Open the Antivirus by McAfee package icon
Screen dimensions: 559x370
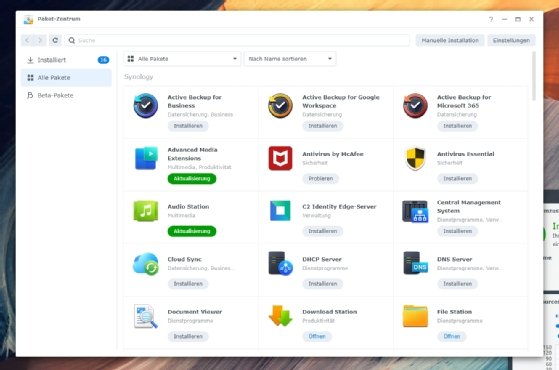280,158
